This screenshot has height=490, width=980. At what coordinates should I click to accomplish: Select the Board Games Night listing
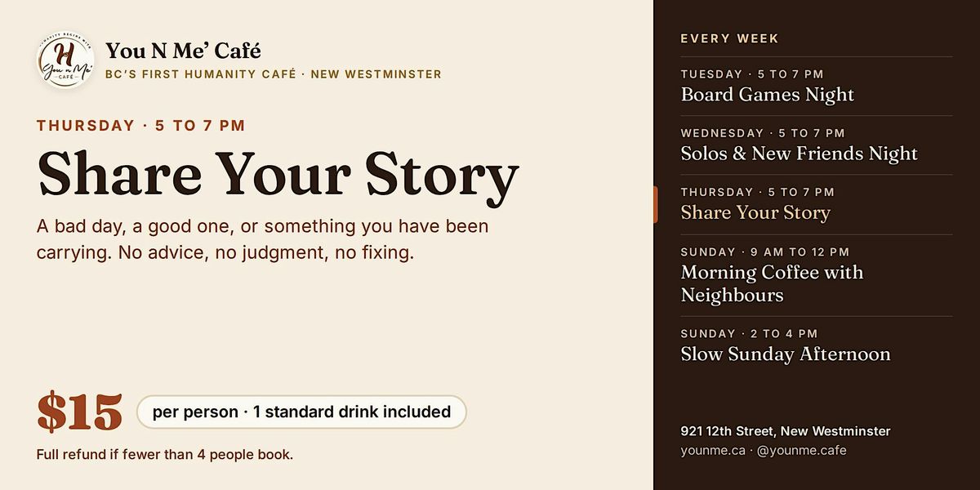(x=816, y=86)
